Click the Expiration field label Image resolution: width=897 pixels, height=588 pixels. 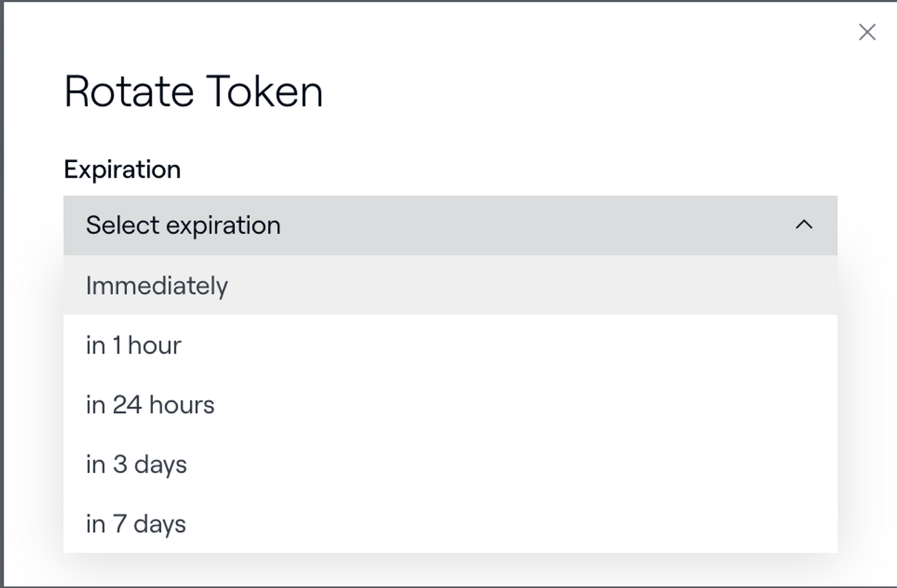point(122,170)
